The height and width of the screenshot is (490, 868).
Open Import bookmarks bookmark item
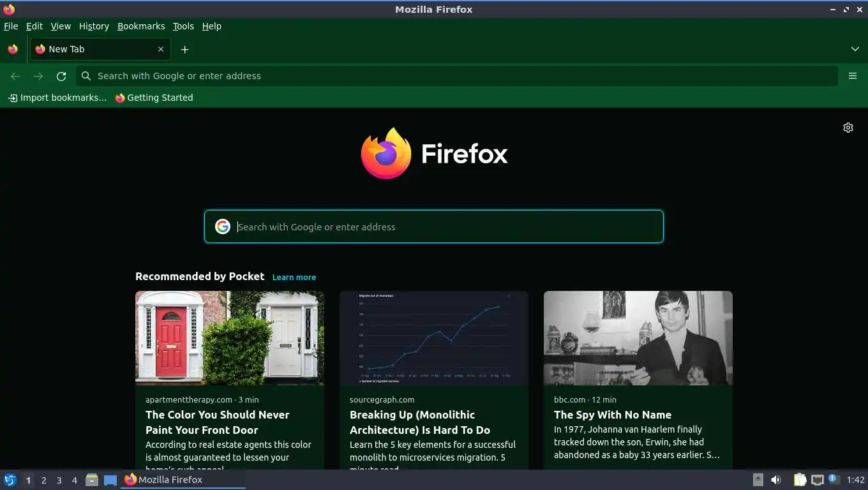57,98
